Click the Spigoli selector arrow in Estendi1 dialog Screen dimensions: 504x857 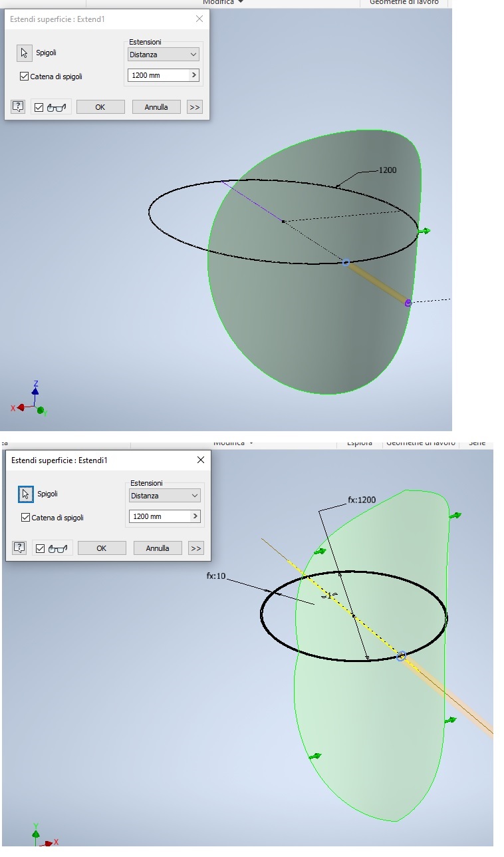25,494
